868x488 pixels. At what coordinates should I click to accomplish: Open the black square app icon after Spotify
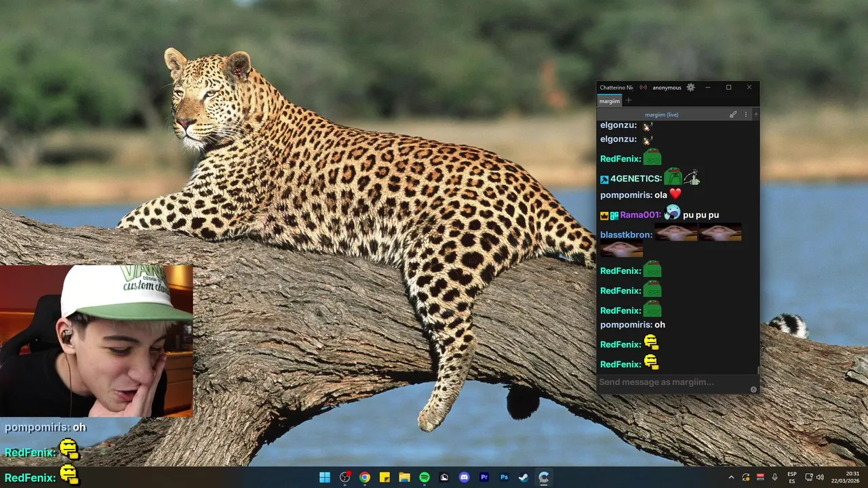click(444, 477)
